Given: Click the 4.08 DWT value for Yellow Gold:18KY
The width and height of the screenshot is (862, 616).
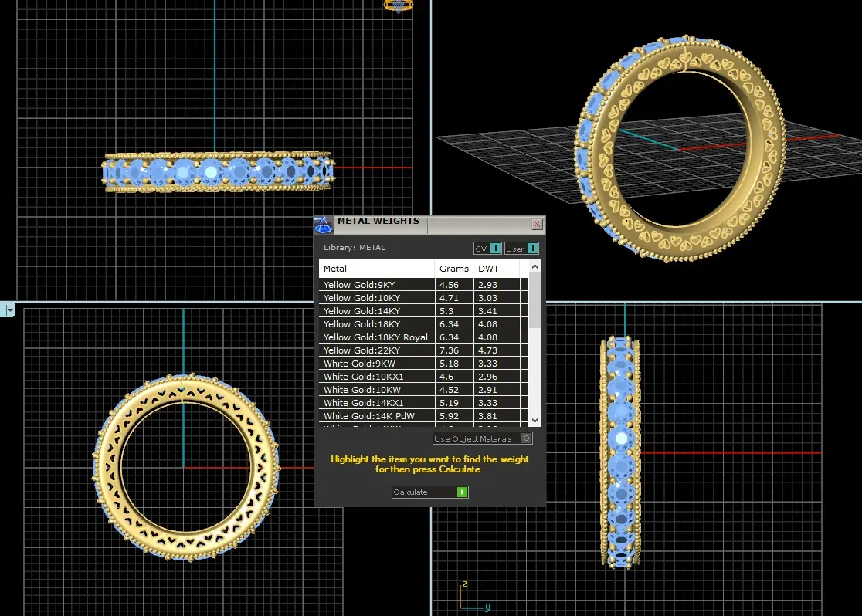Looking at the screenshot, I should [x=487, y=324].
